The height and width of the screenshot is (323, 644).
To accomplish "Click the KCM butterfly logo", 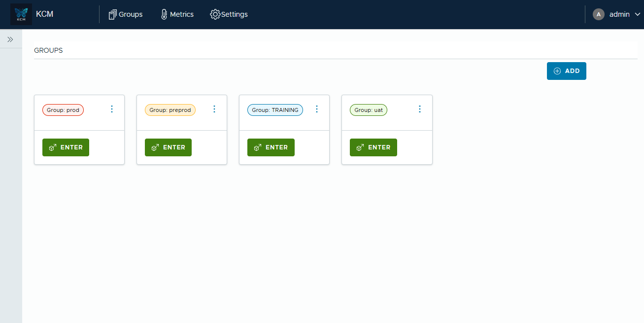I will coord(21,14).
